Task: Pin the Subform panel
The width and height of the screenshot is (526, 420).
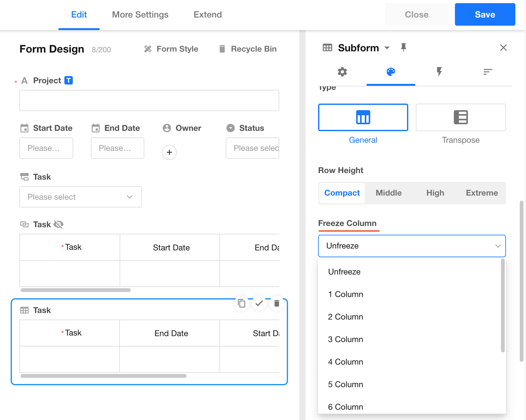Action: click(404, 48)
